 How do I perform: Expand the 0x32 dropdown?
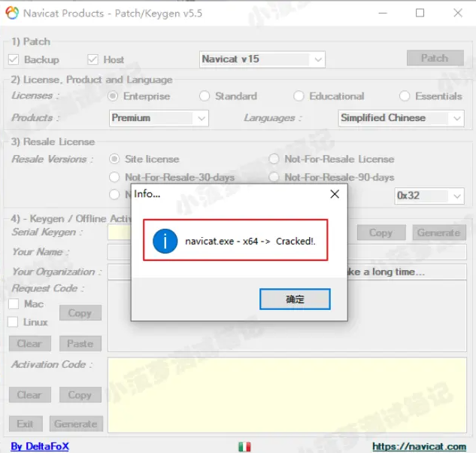coord(456,196)
